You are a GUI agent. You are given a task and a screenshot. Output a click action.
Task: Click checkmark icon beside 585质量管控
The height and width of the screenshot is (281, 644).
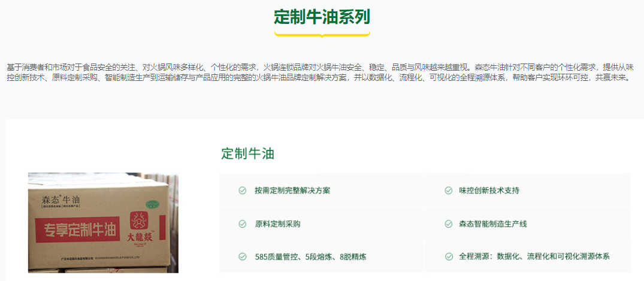pyautogui.click(x=242, y=257)
